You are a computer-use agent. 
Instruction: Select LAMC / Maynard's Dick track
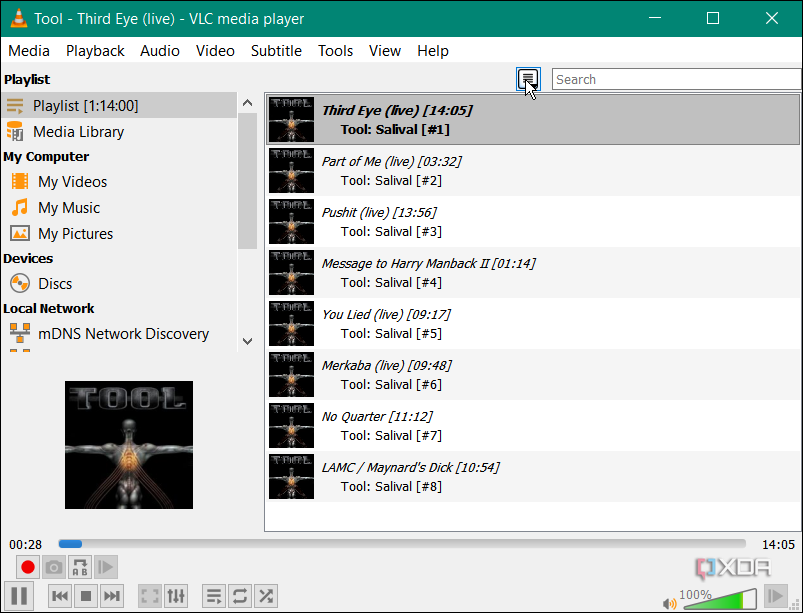(x=533, y=477)
